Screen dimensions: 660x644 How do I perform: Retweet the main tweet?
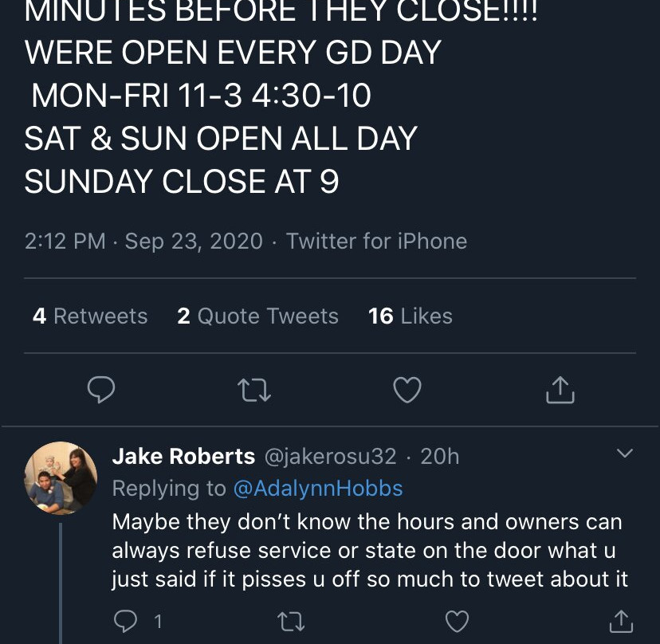coord(254,390)
